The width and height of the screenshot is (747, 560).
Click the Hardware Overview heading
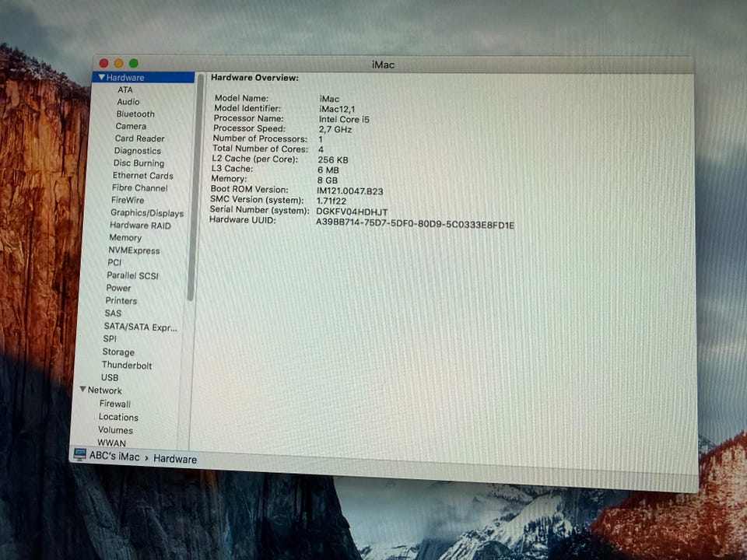[255, 78]
